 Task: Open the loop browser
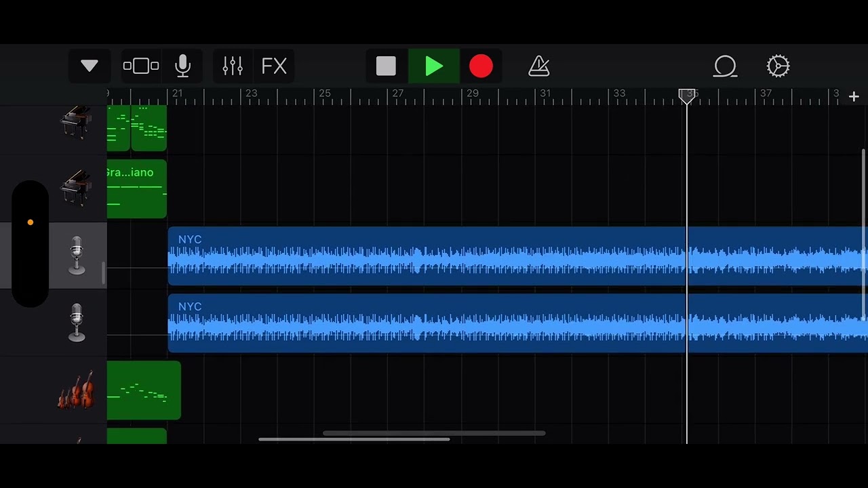coord(725,66)
